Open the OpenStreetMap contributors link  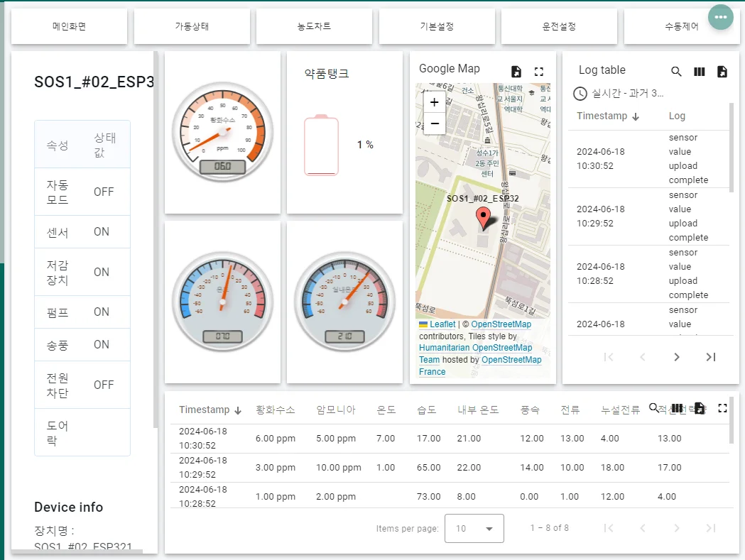501,324
